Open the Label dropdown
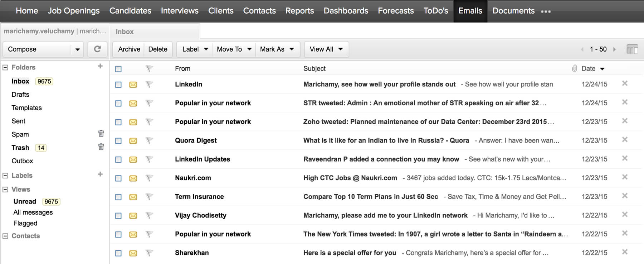Image resolution: width=644 pixels, height=264 pixels. (195, 49)
